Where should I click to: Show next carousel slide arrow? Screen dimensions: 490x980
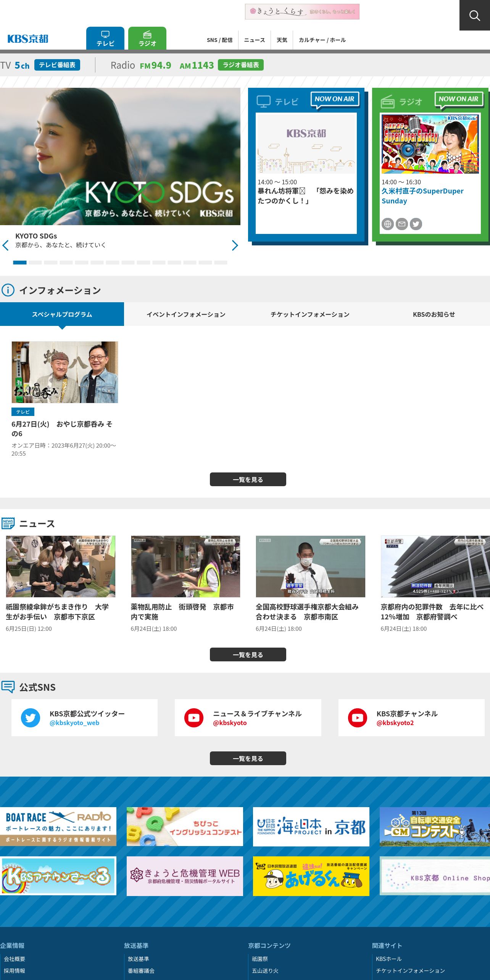pos(235,245)
